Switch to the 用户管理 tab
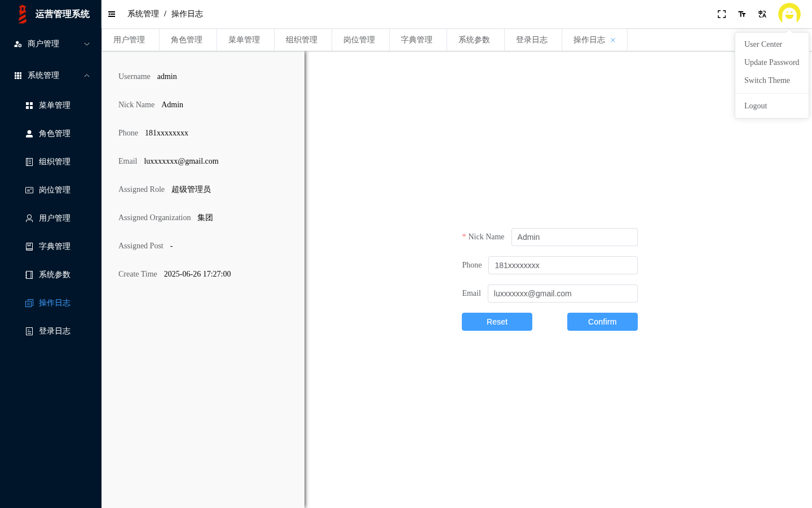Viewport: 812px width, 508px height. point(129,40)
